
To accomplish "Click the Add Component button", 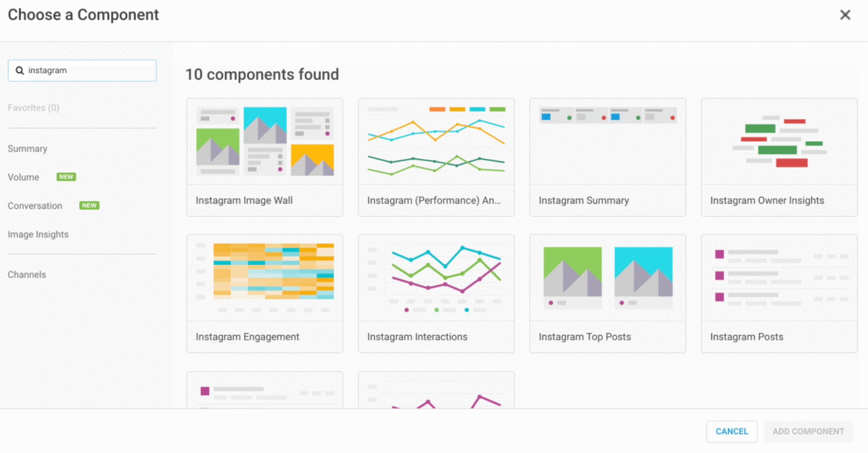I will pos(808,431).
